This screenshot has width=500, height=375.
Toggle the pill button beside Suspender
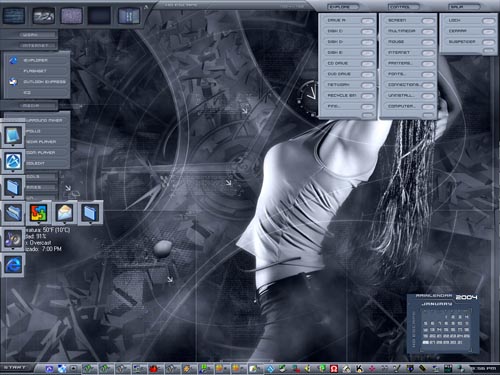click(x=488, y=42)
